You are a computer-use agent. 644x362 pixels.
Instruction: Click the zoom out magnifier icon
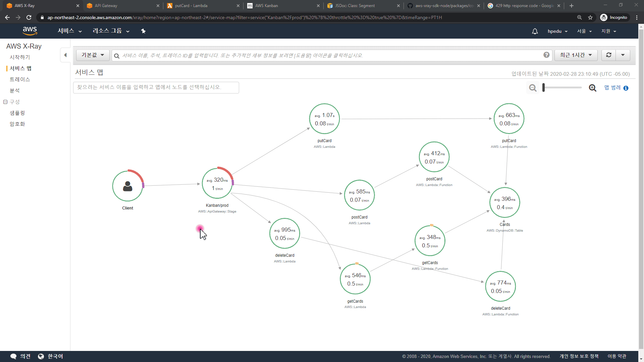pyautogui.click(x=533, y=88)
